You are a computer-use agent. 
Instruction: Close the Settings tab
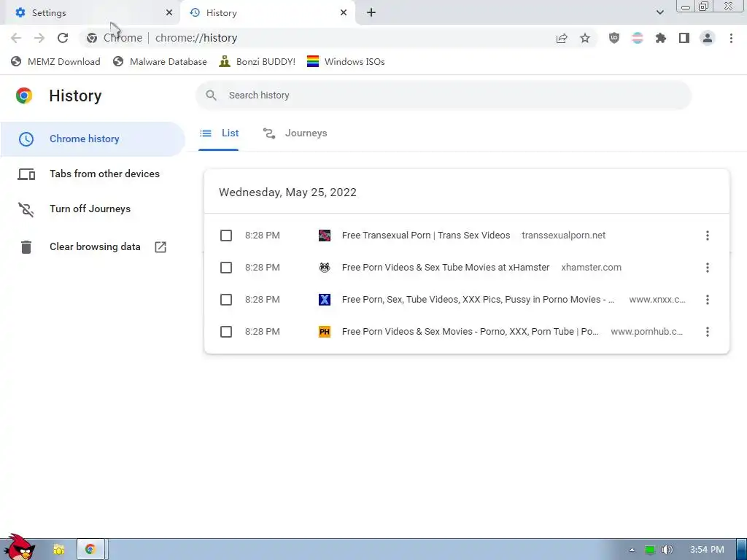pos(169,13)
